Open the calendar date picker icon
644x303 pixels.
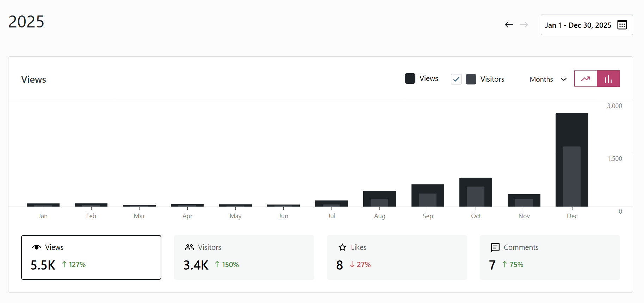pyautogui.click(x=622, y=25)
